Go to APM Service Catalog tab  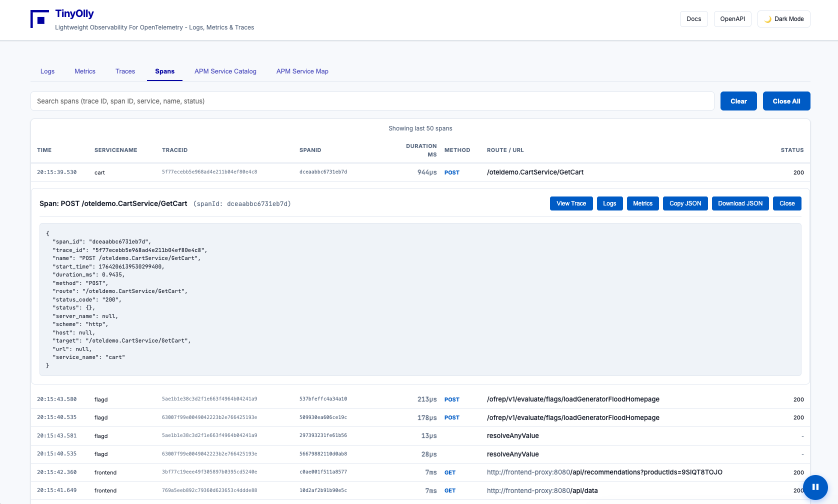225,71
